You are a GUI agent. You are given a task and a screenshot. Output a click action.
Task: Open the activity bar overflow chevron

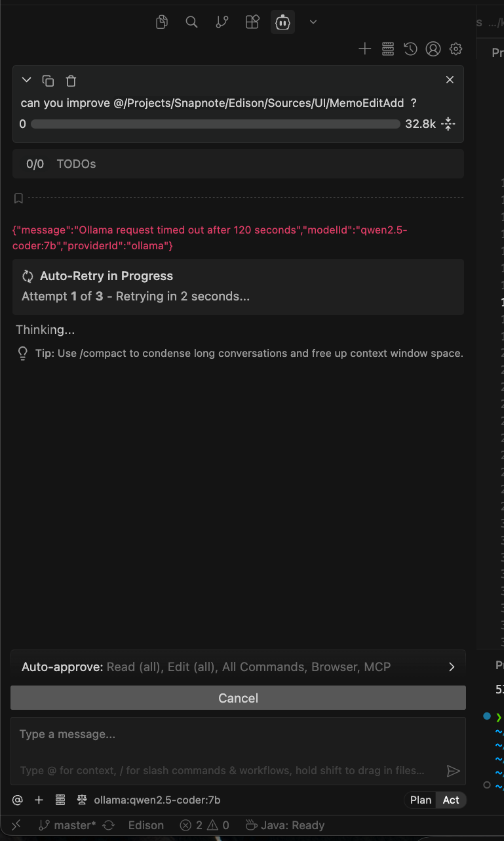(313, 22)
